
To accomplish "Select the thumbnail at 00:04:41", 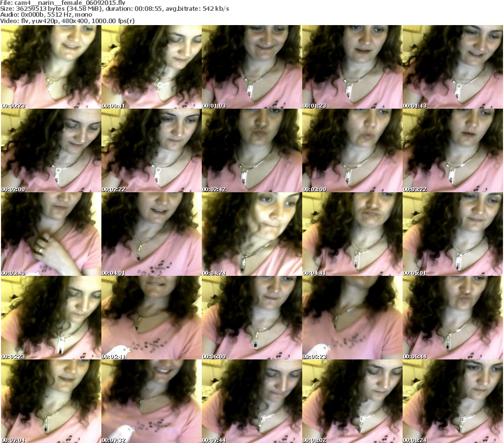I will pos(352,234).
